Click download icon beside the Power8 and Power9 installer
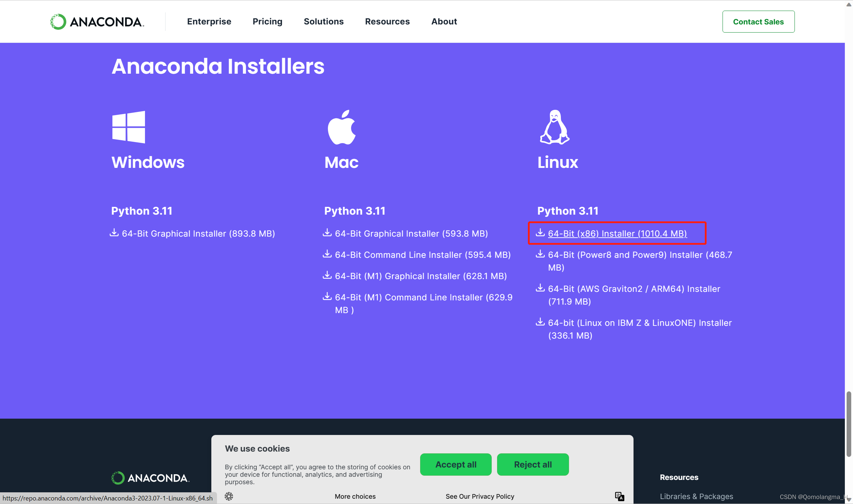The width and height of the screenshot is (853, 504). click(x=540, y=254)
